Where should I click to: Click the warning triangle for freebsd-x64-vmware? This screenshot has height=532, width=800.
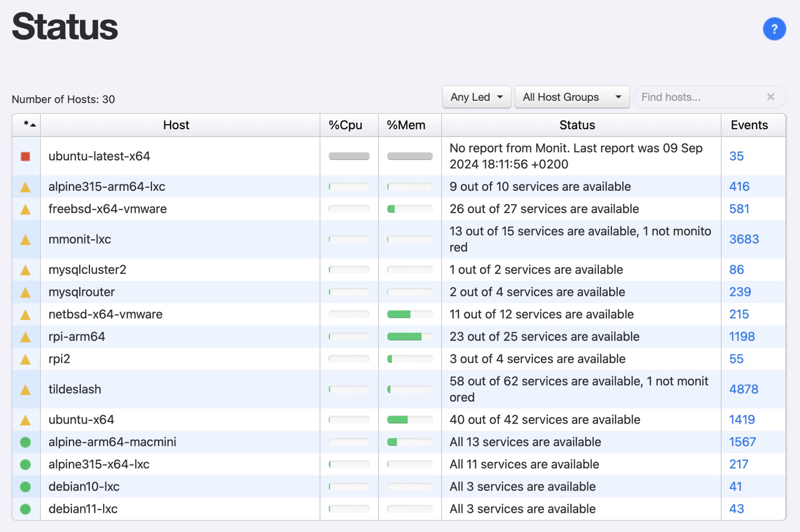[x=26, y=209]
